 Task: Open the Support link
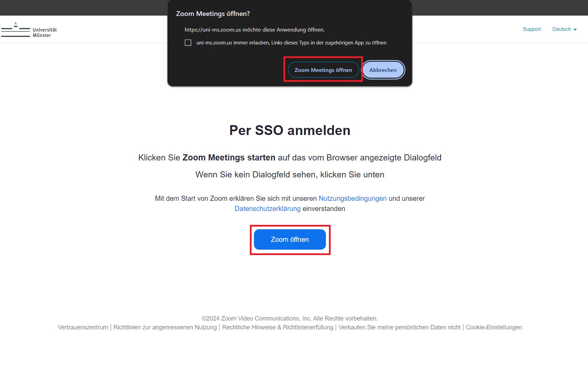[x=532, y=29]
